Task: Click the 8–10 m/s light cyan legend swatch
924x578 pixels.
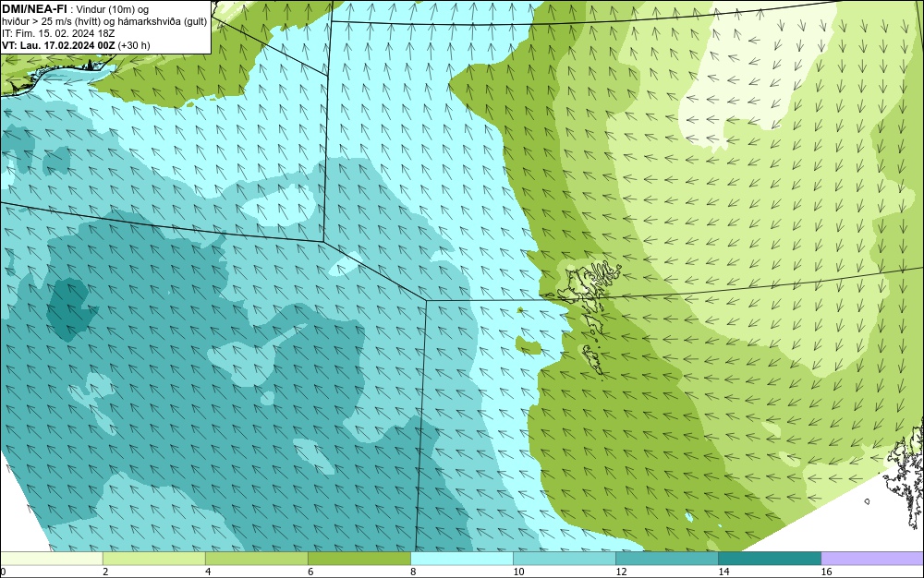Action: tap(461, 559)
